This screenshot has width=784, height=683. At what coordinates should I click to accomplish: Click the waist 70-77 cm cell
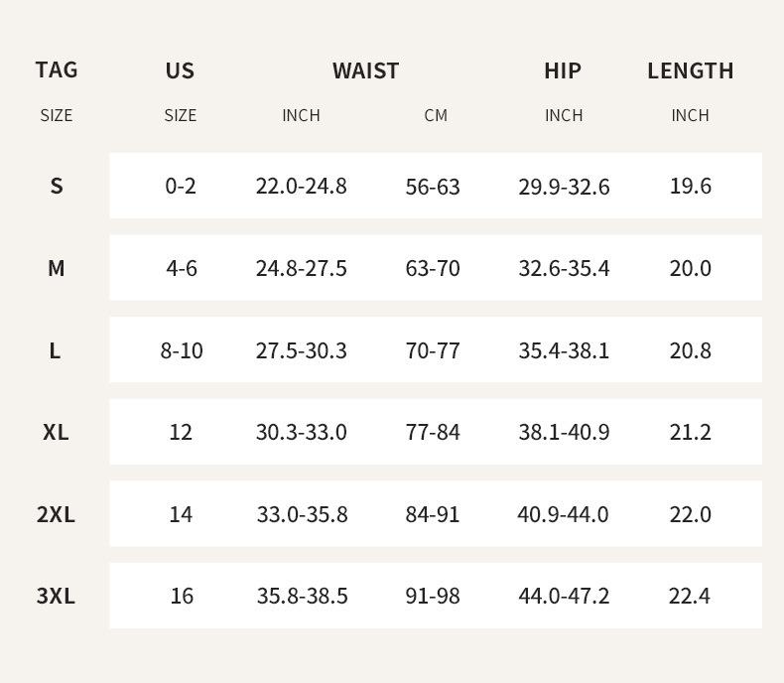433,350
